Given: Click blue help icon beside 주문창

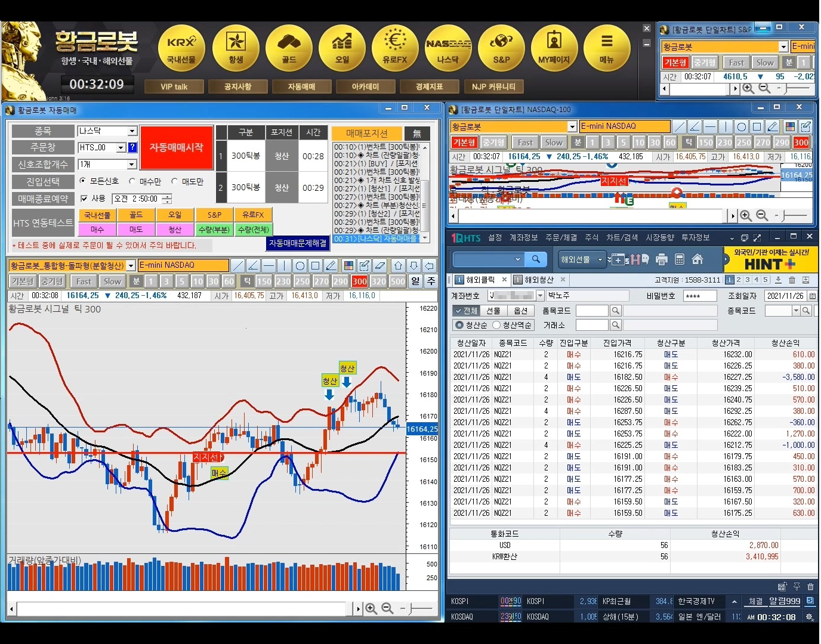Looking at the screenshot, I should pos(132,147).
